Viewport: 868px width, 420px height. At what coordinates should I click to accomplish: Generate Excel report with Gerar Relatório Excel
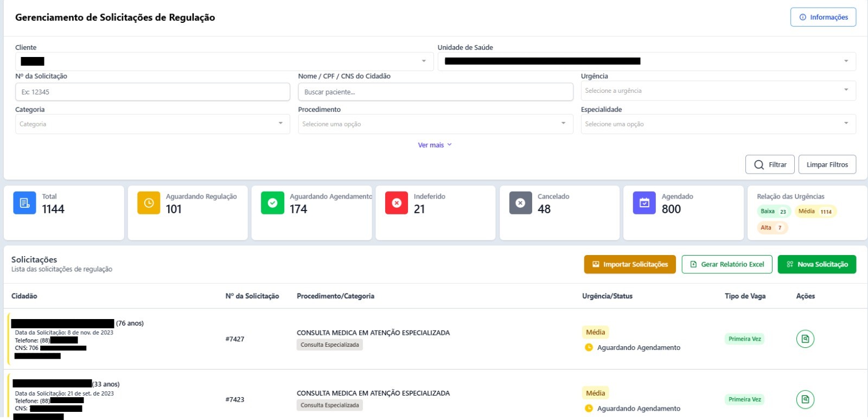pos(727,264)
